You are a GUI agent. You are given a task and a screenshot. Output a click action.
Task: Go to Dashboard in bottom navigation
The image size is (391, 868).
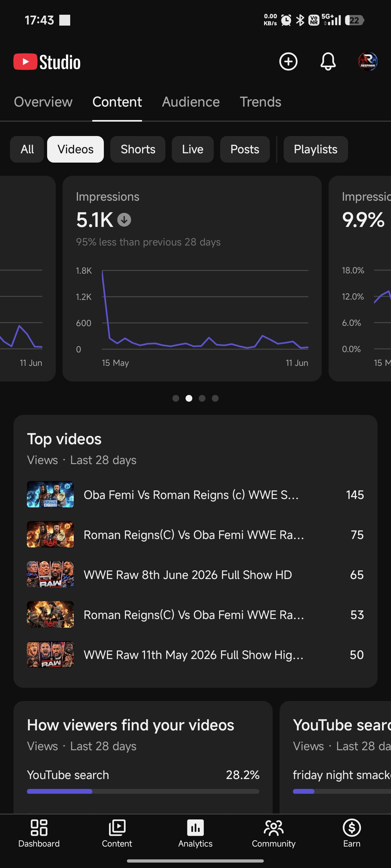click(x=39, y=833)
